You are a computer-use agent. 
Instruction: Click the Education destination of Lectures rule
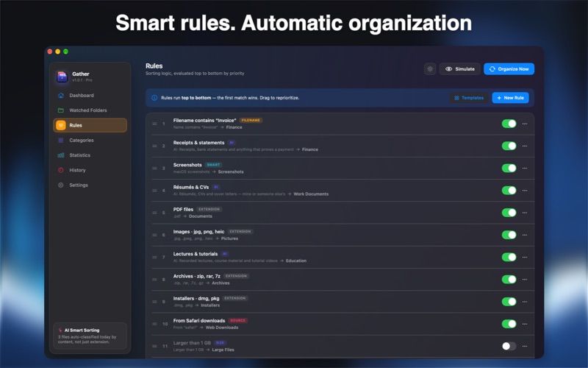[296, 261]
